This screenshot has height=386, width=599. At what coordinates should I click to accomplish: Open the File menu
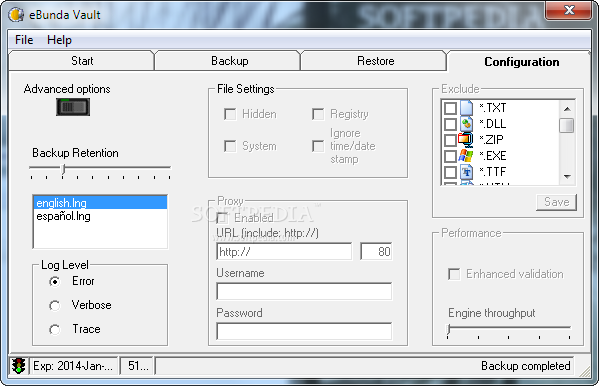tap(24, 40)
